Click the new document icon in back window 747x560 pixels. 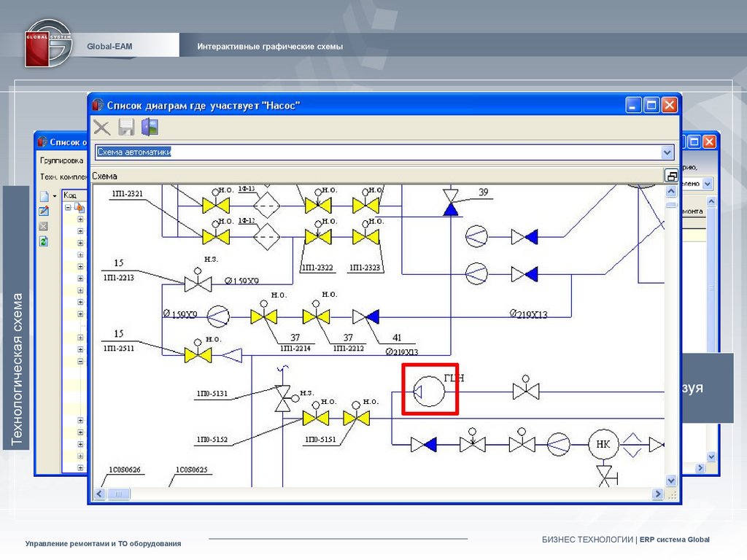tap(44, 196)
